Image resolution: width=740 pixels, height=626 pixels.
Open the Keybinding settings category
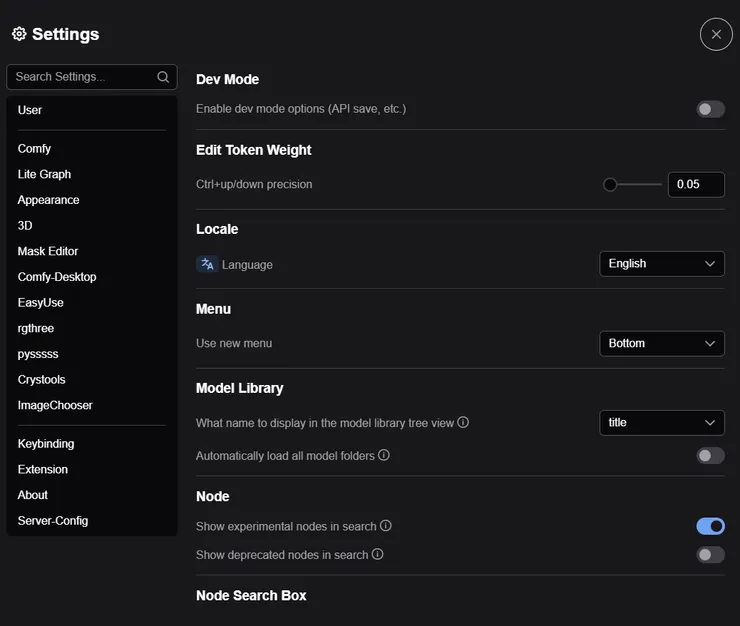46,444
